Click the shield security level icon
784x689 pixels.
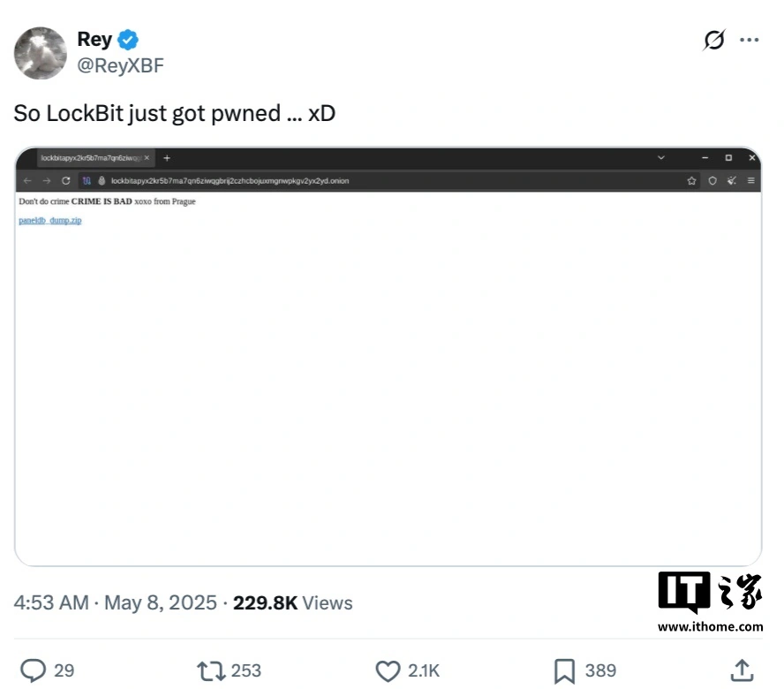coord(712,181)
